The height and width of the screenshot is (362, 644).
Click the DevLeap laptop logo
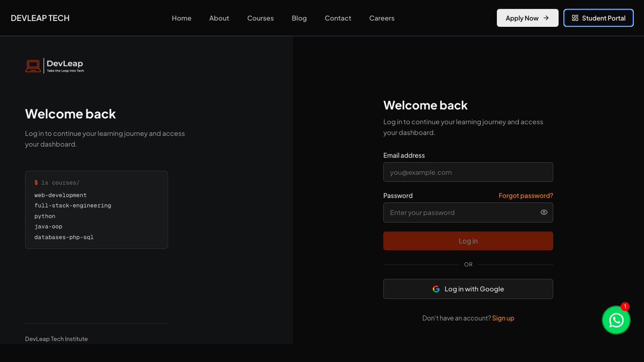(55, 66)
